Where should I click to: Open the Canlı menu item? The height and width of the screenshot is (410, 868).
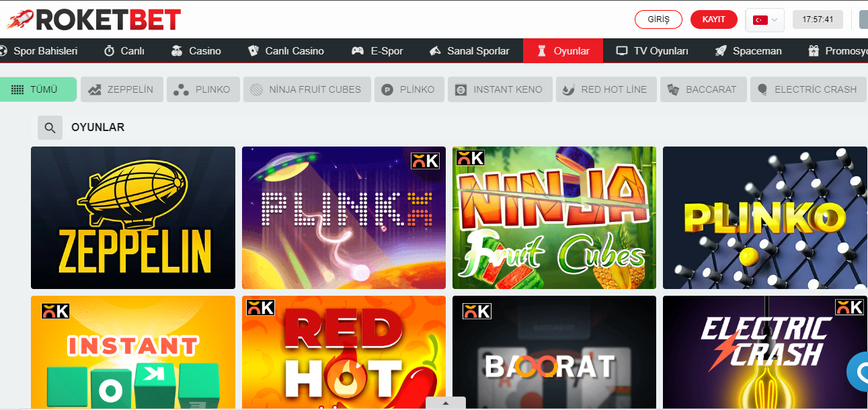pyautogui.click(x=124, y=51)
